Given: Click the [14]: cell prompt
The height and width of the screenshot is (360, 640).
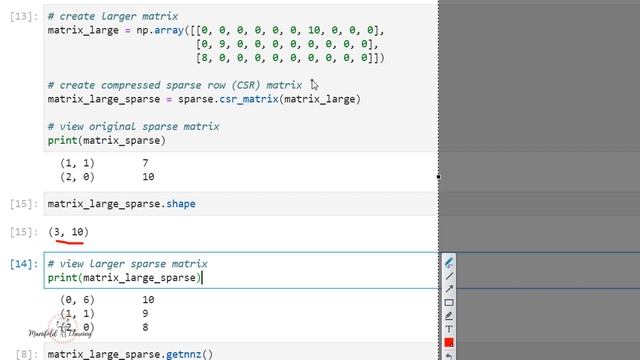Looking at the screenshot, I should pos(24,264).
